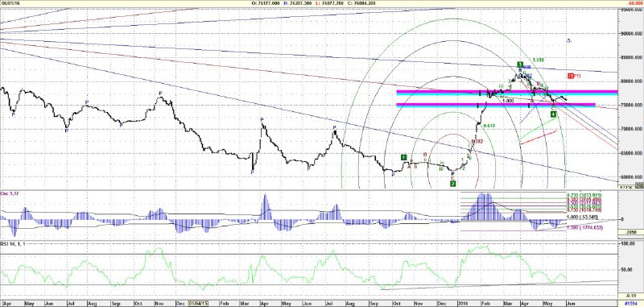Click the red PTI value badge
This screenshot has width=644, height=307.
click(x=572, y=76)
